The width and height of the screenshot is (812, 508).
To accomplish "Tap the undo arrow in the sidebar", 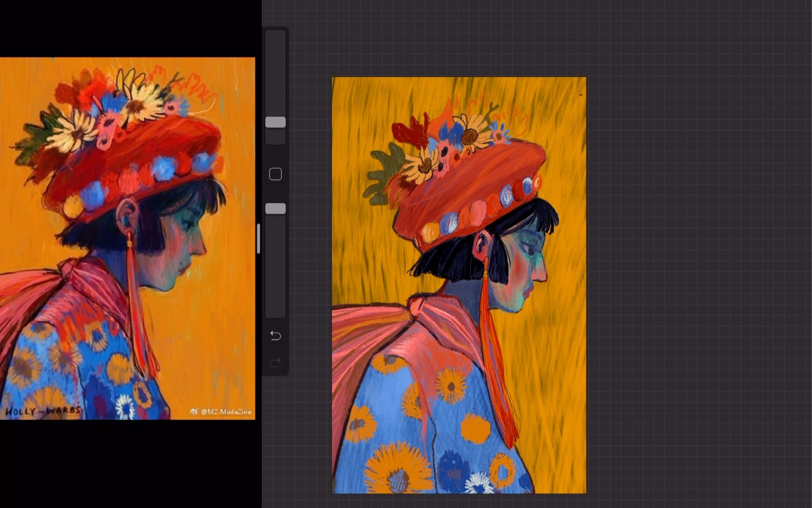I will point(275,335).
